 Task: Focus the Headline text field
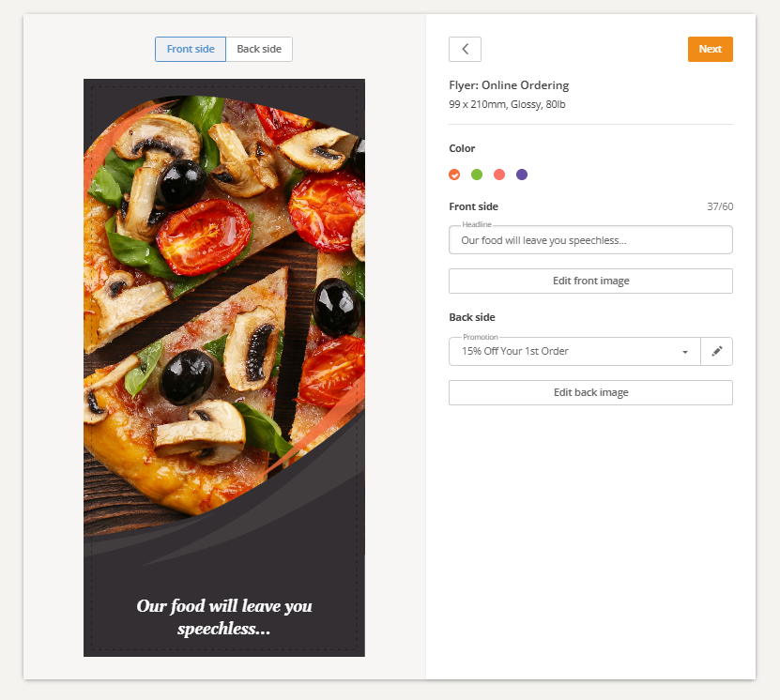pyautogui.click(x=590, y=240)
